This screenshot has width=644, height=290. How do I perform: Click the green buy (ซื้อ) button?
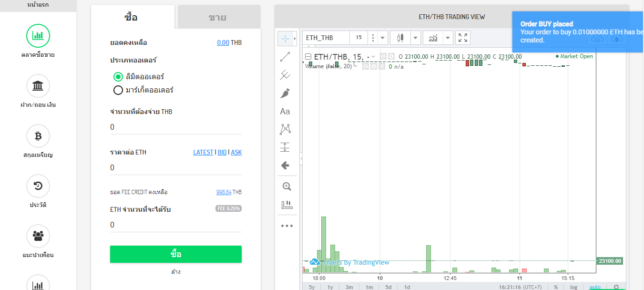(175, 254)
